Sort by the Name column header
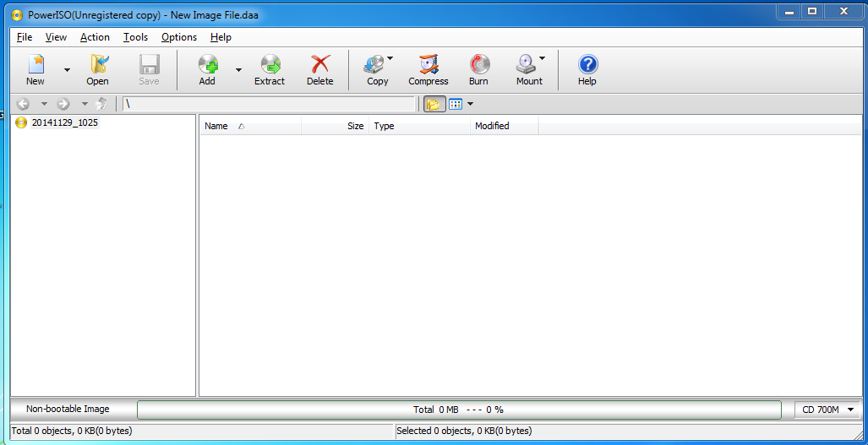The image size is (868, 445). click(x=250, y=126)
